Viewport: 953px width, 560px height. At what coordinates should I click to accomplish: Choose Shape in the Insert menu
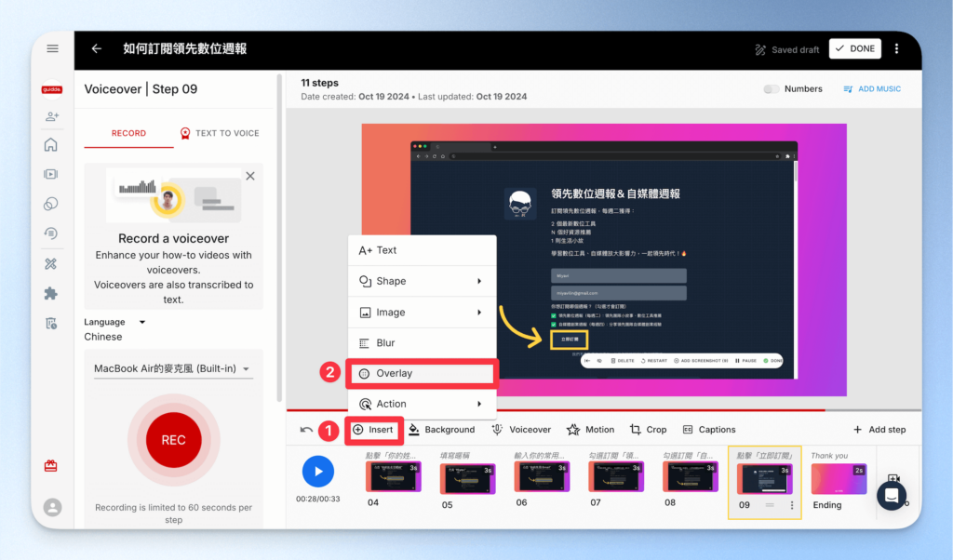422,281
